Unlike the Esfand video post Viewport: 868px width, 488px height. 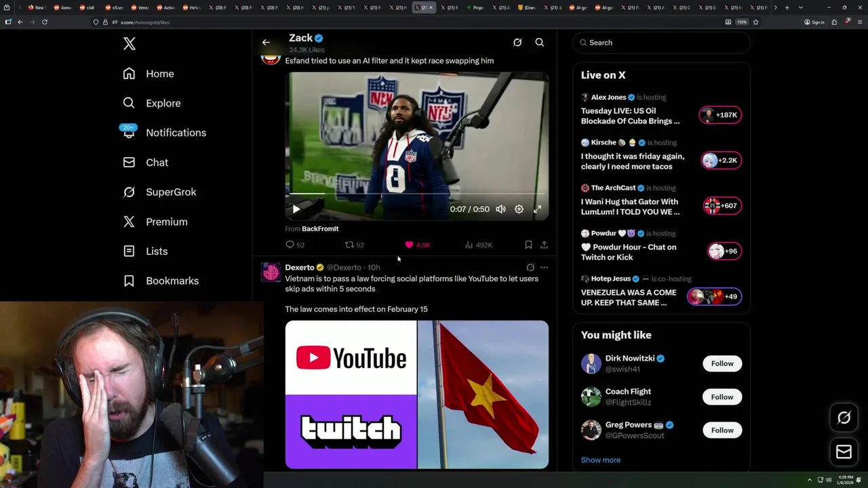tap(417, 245)
